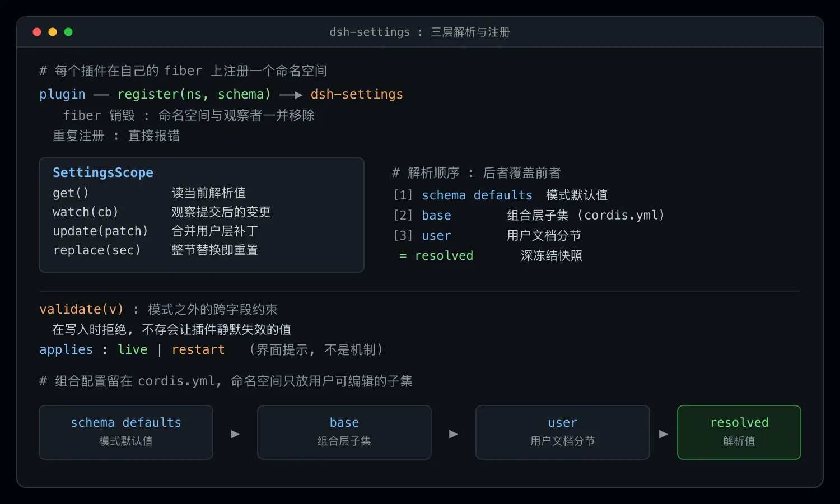Click the line 'fiber 销毁 : 命名空间与观察者一并移除'

pyautogui.click(x=189, y=116)
